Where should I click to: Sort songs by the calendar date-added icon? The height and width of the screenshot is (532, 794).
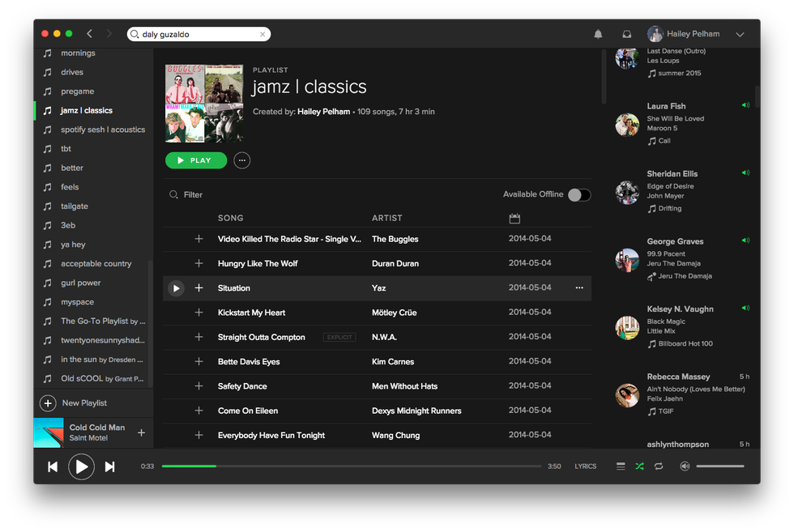tap(514, 218)
